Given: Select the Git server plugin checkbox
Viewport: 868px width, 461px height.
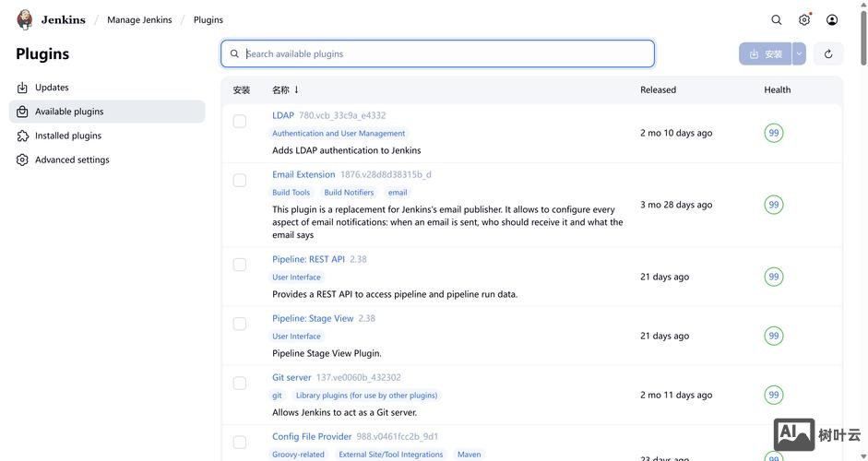Looking at the screenshot, I should [x=240, y=383].
